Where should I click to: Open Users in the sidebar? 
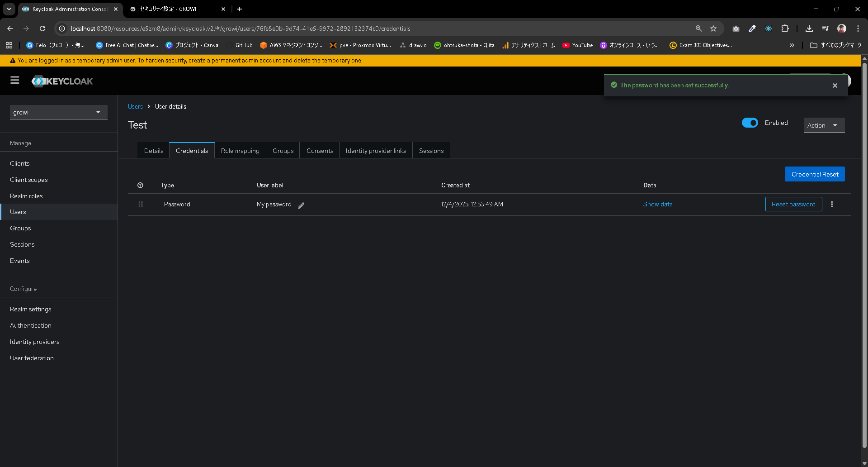click(59, 212)
